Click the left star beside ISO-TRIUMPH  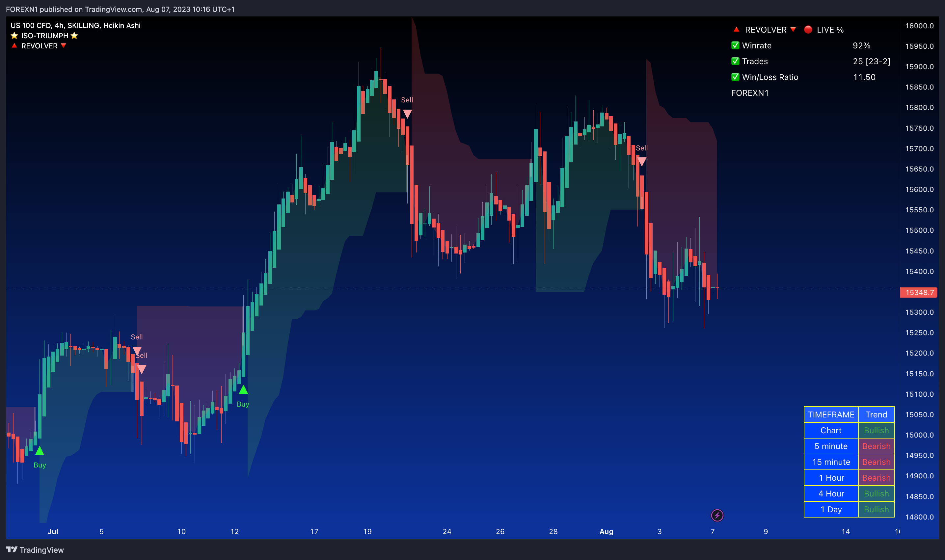[14, 36]
